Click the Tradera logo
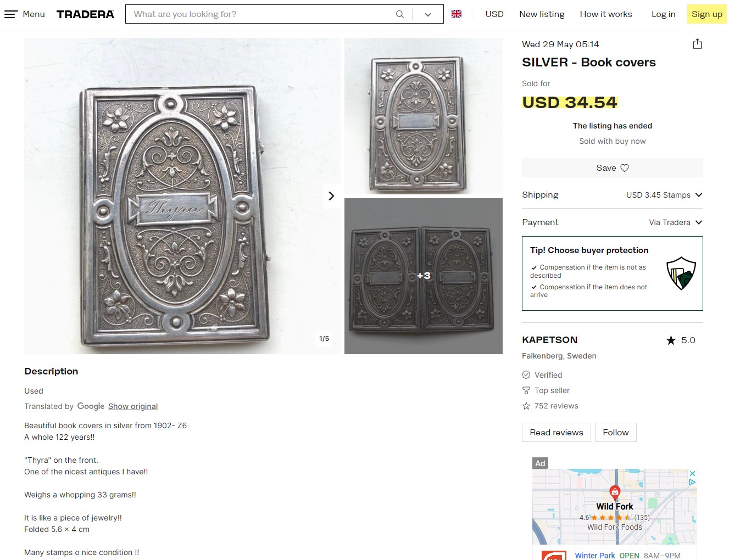Viewport: 729px width, 560px height. click(x=85, y=14)
